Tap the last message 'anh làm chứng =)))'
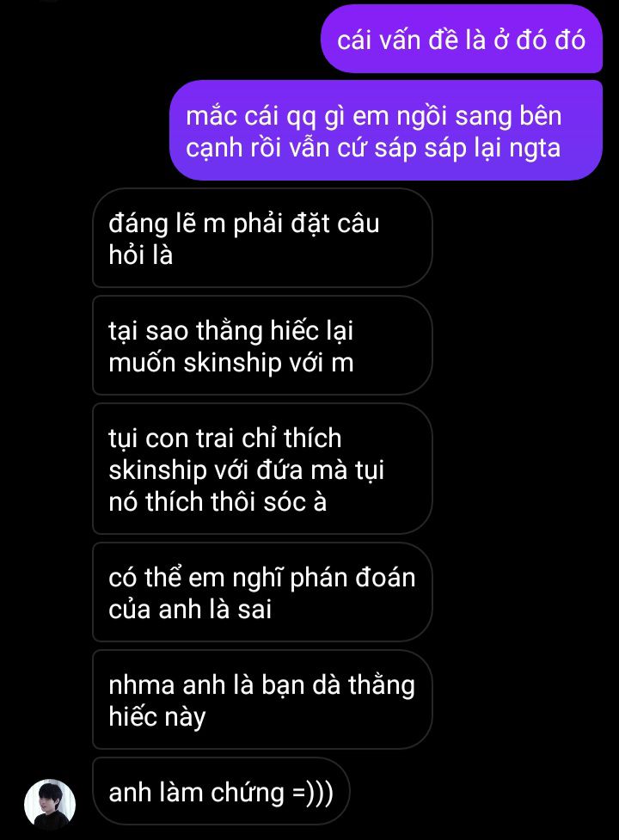619x840 pixels. click(221, 792)
